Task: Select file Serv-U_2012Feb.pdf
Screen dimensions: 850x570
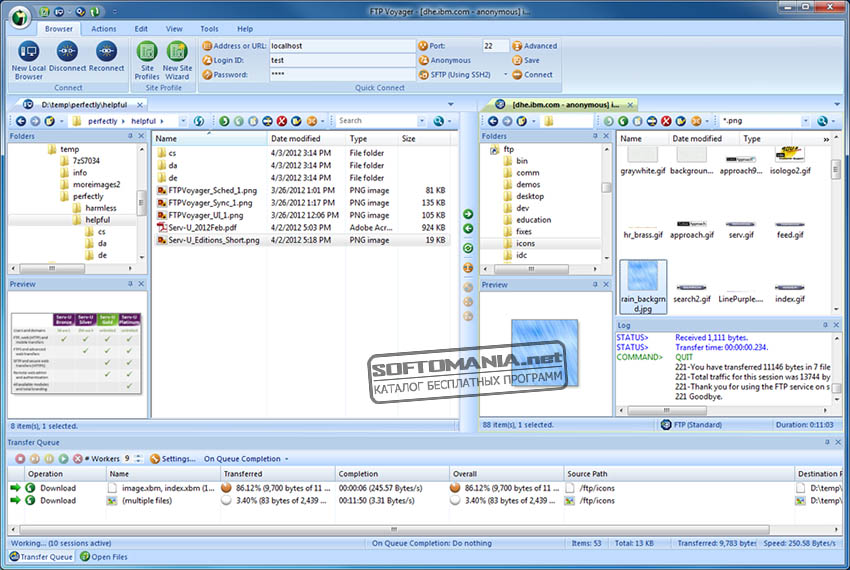Action: 197,228
